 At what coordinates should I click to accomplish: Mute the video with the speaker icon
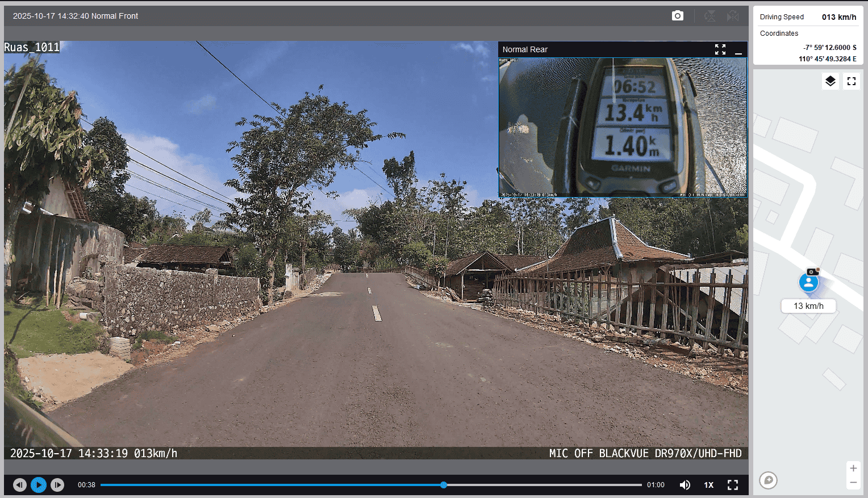click(685, 485)
